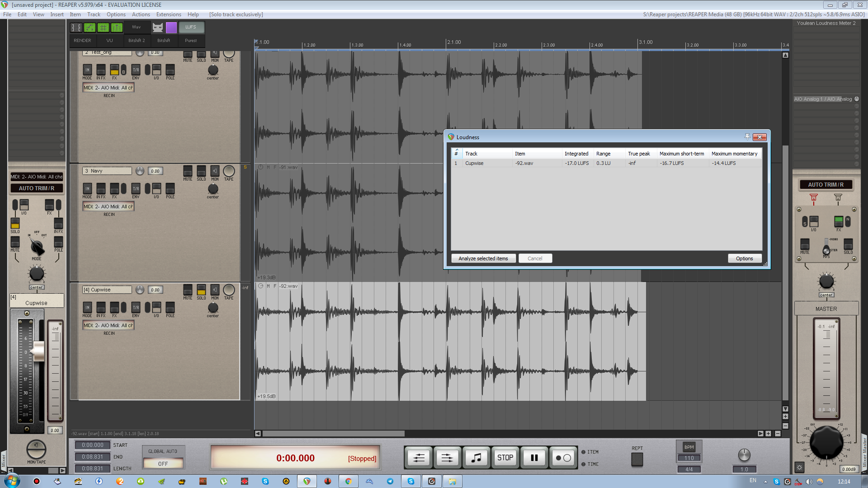Click the LUFS toolbar button
The width and height of the screenshot is (868, 488).
pos(191,27)
